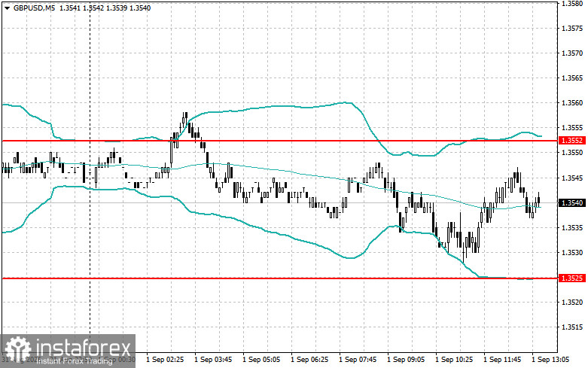Click the dropdown triangle beside GBPUSD,M5
The height and width of the screenshot is (368, 588).
coord(7,8)
